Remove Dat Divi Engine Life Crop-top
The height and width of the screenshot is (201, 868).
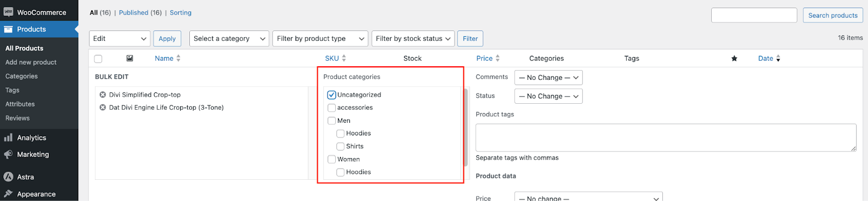click(x=103, y=108)
